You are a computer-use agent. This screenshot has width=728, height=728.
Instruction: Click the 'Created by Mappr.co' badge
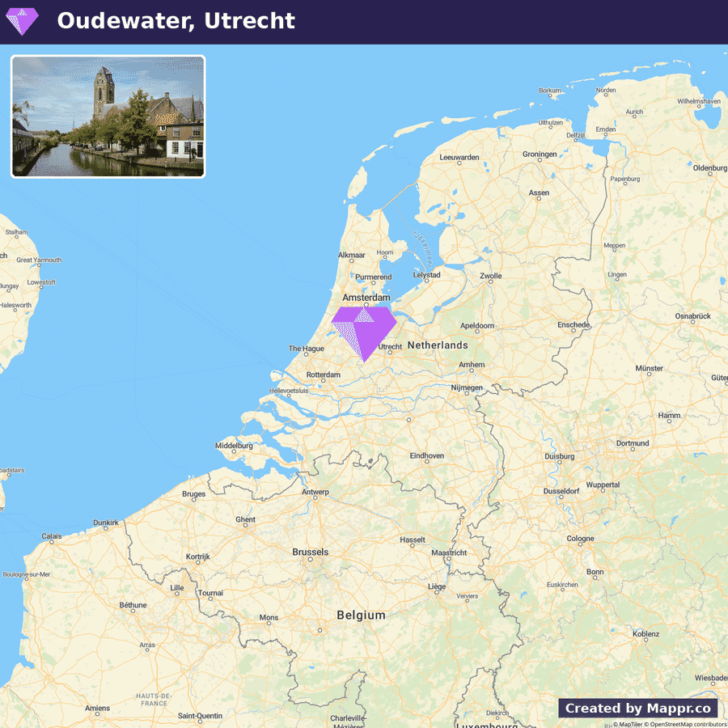tap(638, 708)
